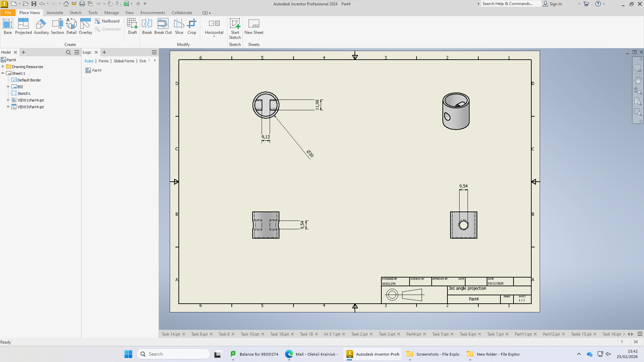
Task: Open the Task 5.ipt document tab
Action: tap(440, 334)
